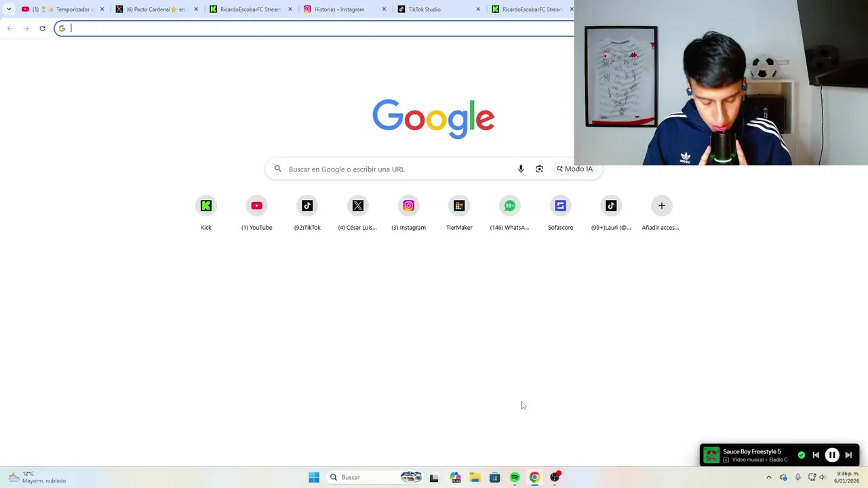Close the Pacto Cardenal tab
Viewport: 868px width, 488px height.
click(x=196, y=9)
